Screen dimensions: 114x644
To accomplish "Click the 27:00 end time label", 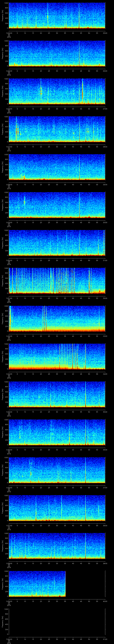I will (105, 109).
